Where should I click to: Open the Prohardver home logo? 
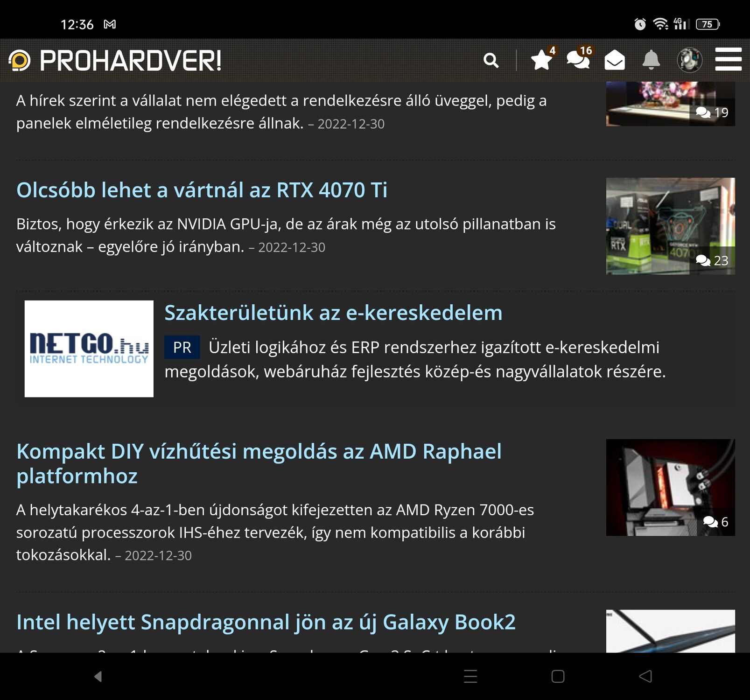(x=114, y=61)
